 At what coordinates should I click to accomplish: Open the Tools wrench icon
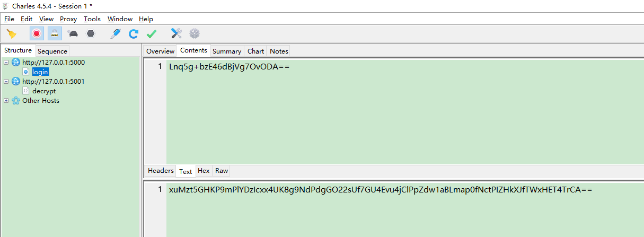click(177, 33)
